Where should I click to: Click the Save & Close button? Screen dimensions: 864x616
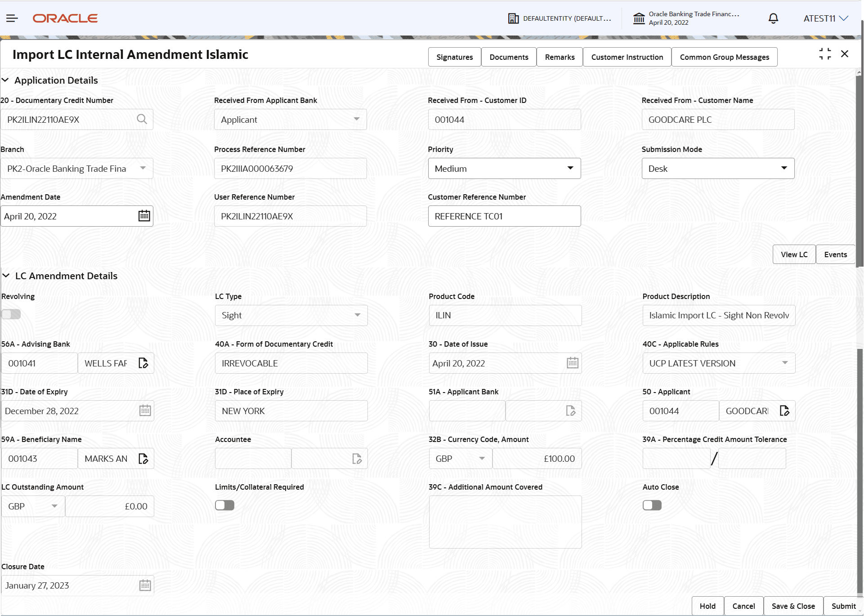pyautogui.click(x=793, y=606)
